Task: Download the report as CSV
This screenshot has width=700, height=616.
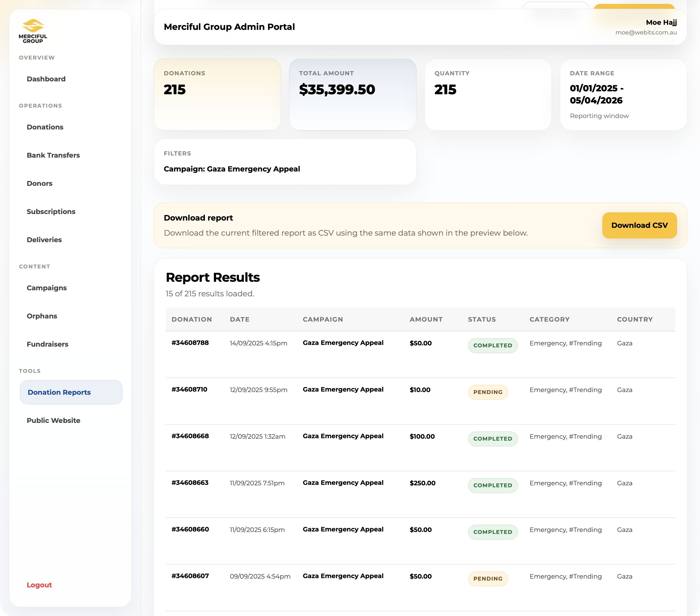Action: pos(639,225)
